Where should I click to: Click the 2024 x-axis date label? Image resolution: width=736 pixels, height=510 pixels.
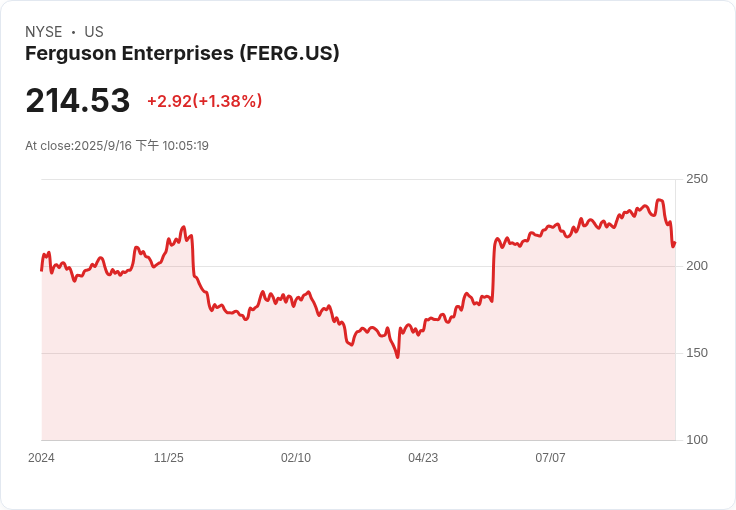tap(41, 458)
